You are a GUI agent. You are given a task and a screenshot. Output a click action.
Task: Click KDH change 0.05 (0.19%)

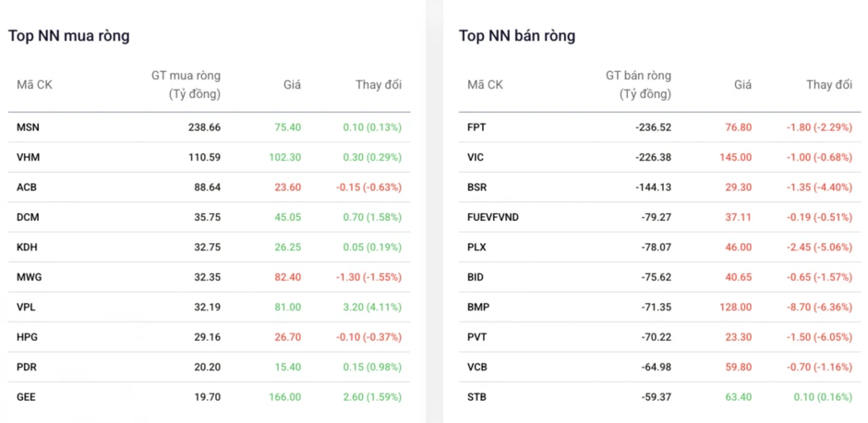point(371,247)
